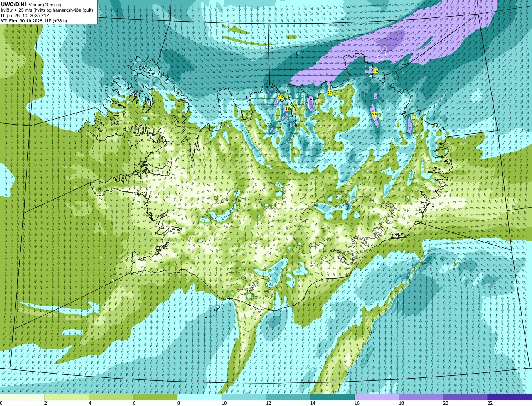Select the 20–22 violet legend swatch

tap(465, 397)
